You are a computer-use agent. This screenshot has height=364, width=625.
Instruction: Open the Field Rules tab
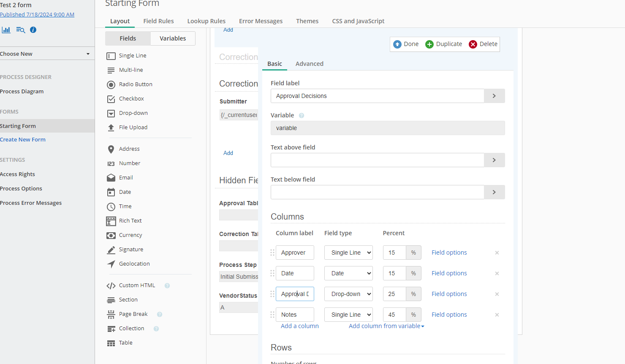coord(158,21)
